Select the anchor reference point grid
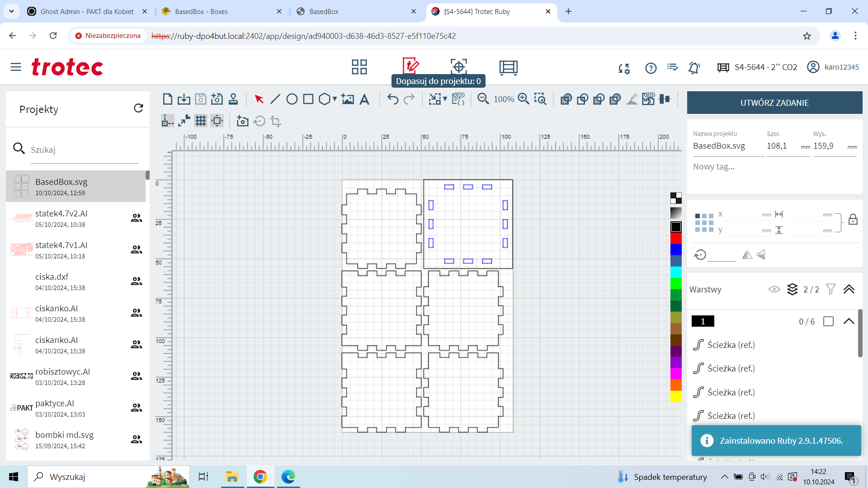Viewport: 868px width, 488px height. pos(704,223)
